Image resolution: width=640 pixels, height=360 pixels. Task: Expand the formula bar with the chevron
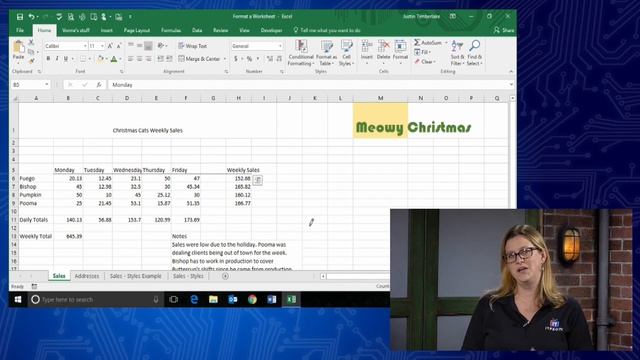click(x=511, y=84)
